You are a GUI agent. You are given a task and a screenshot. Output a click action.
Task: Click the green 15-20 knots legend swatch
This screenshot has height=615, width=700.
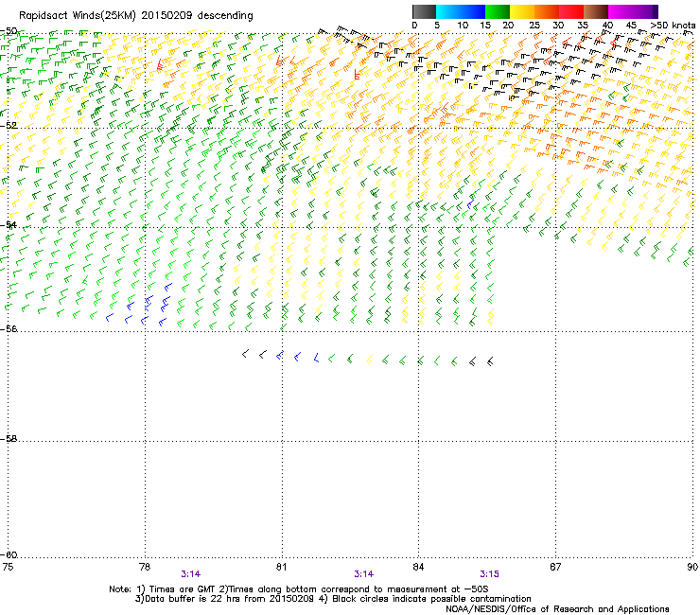tap(498, 11)
